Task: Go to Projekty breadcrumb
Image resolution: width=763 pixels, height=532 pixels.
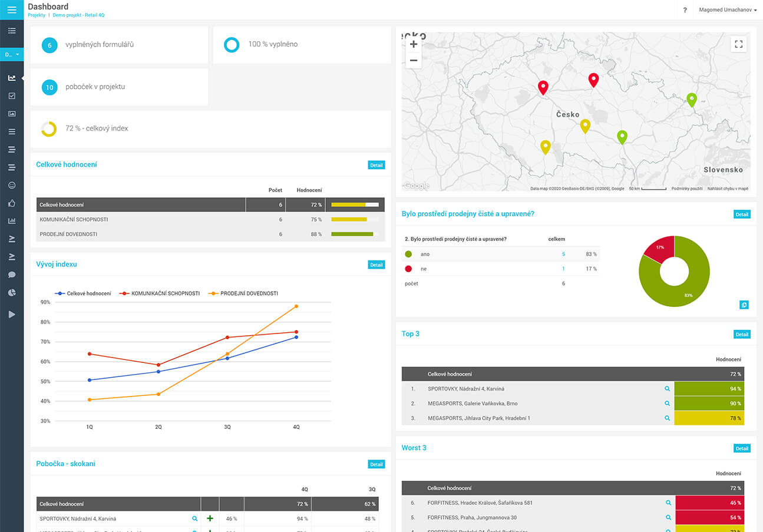Action: click(x=36, y=15)
